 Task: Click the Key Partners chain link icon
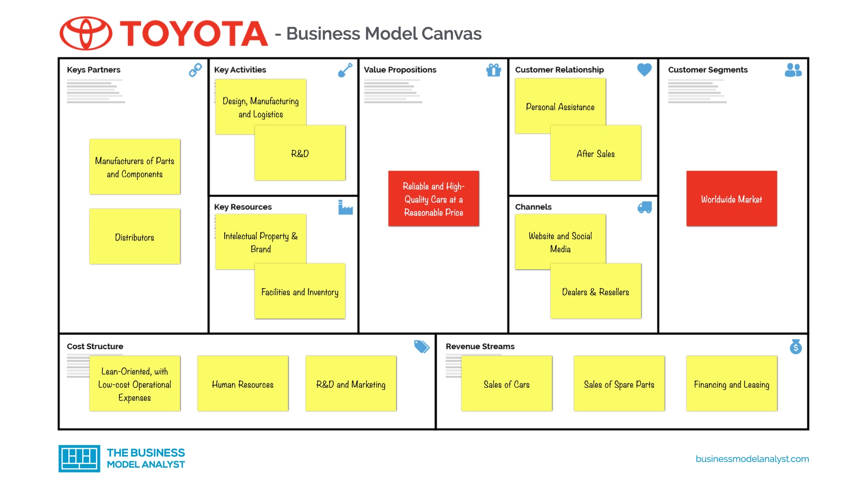coord(195,69)
